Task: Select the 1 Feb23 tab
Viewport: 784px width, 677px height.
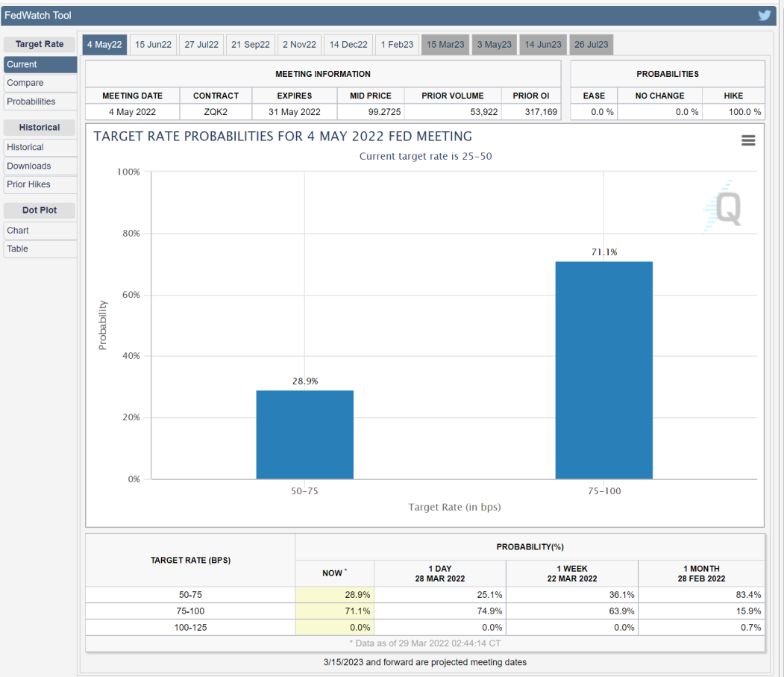Action: tap(397, 45)
